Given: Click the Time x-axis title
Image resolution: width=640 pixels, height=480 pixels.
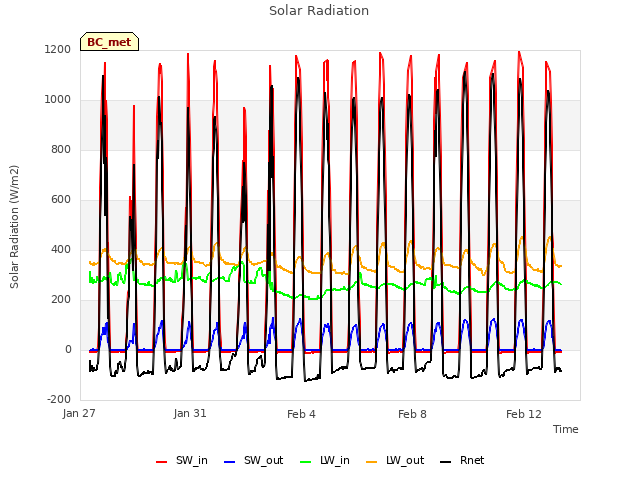Looking at the screenshot, I should click(x=566, y=429).
